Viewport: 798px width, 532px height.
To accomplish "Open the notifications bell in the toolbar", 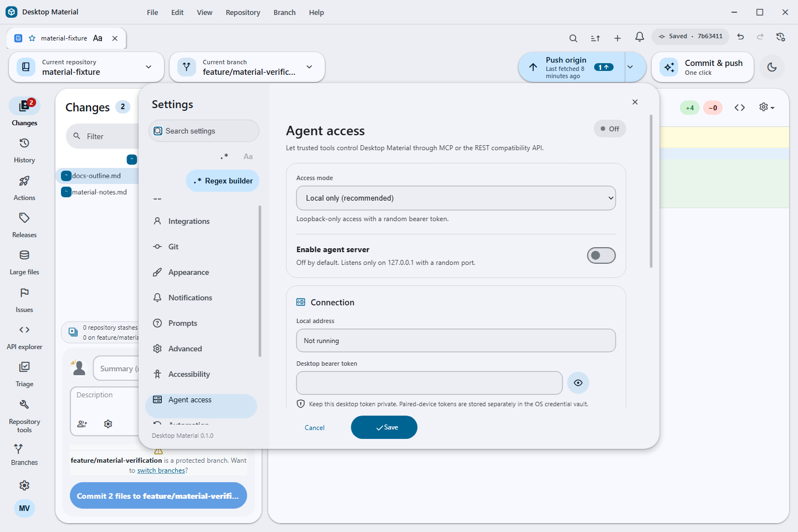I will 640,37.
